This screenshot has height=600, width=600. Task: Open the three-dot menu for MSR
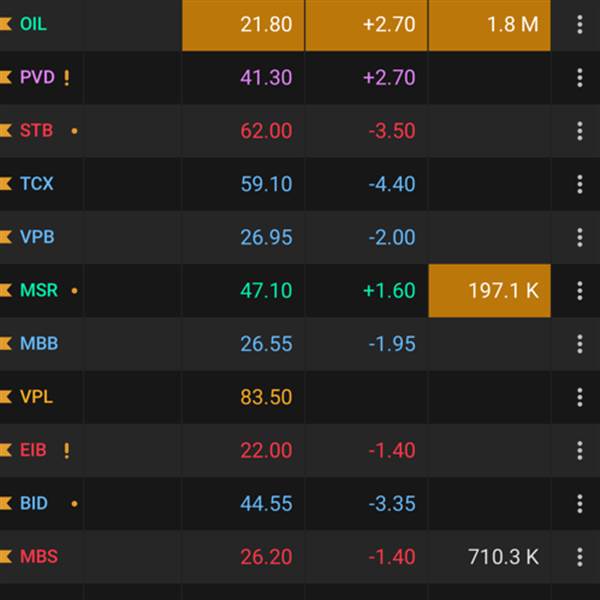pos(579,291)
